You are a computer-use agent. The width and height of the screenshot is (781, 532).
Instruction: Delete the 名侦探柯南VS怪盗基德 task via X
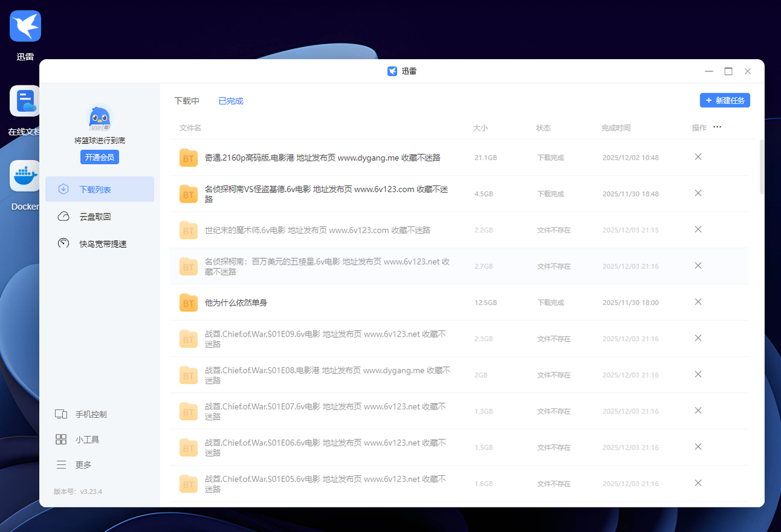699,193
